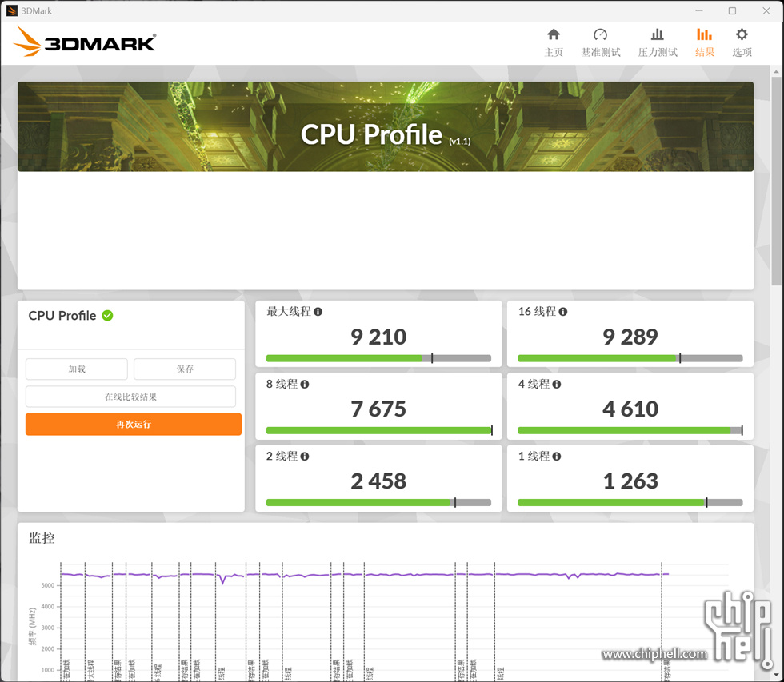The width and height of the screenshot is (784, 682).
Task: Click info icon next to 8 线程
Action: 305,385
